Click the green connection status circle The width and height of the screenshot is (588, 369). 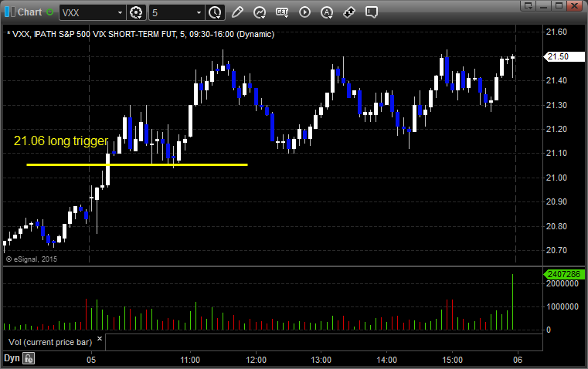pos(49,12)
